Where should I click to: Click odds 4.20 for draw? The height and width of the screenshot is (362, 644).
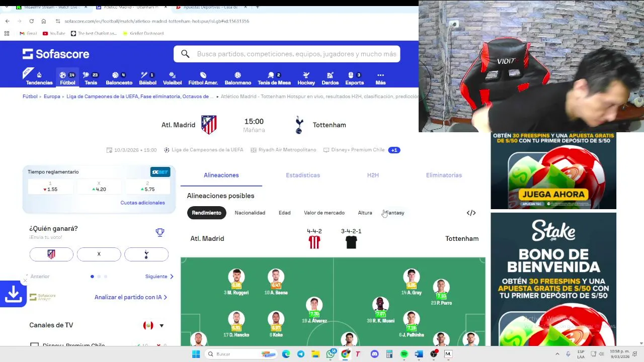coord(99,187)
